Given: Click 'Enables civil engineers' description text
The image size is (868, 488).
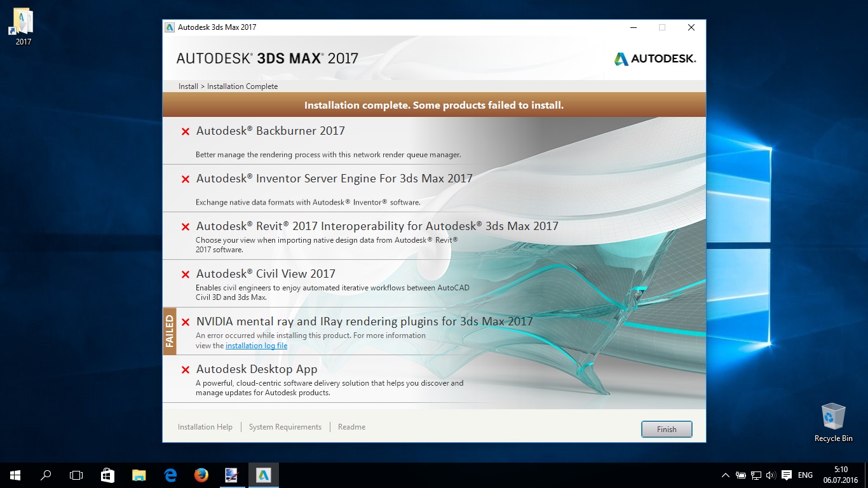Looking at the screenshot, I should 332,292.
